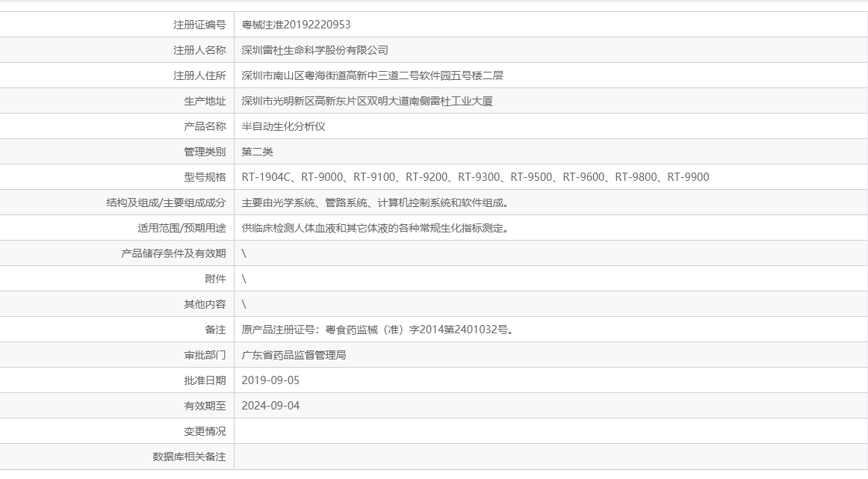This screenshot has height=479, width=868.
Task: Select management class value 第二类
Action: coord(257,152)
